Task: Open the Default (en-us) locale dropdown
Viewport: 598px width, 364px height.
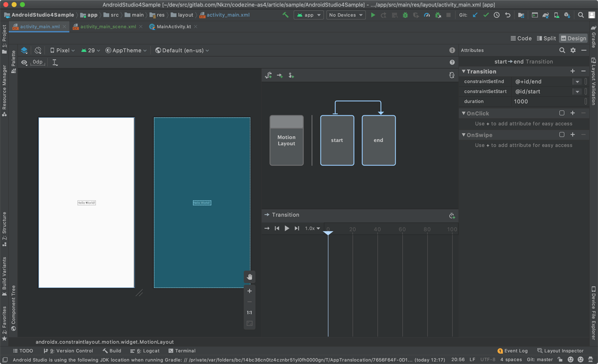Action: [182, 50]
